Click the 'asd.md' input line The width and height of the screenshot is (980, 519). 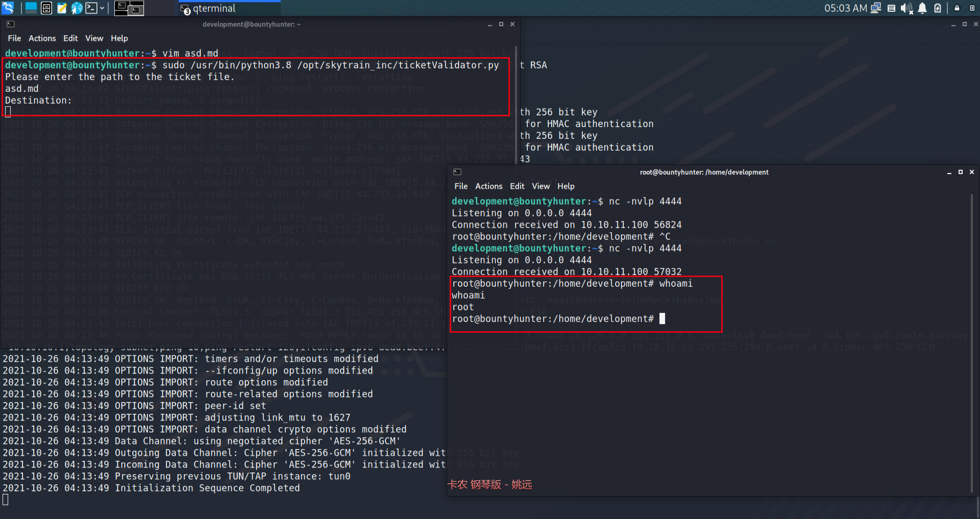22,89
